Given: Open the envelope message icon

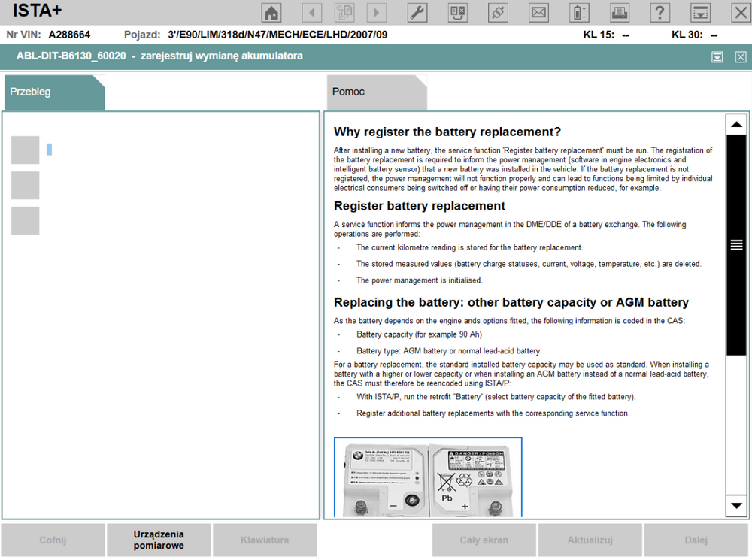Looking at the screenshot, I should (538, 12).
